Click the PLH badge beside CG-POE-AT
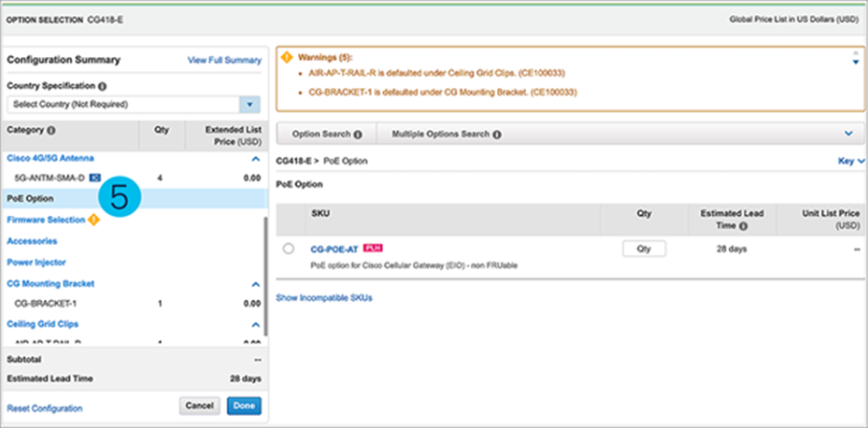The width and height of the screenshot is (868, 428). (373, 248)
